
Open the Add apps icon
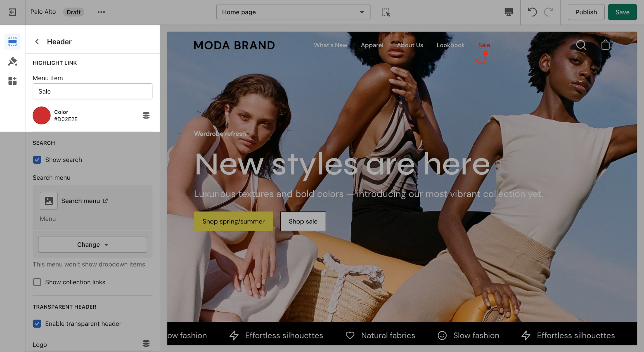(x=12, y=81)
